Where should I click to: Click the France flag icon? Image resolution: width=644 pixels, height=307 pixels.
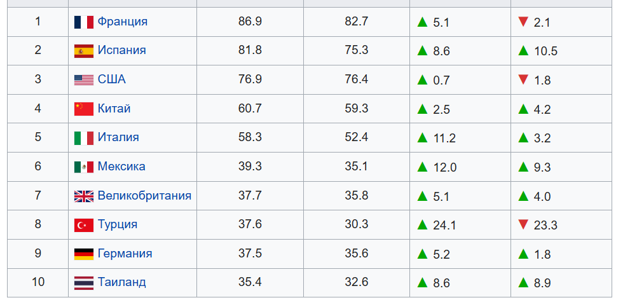click(84, 22)
